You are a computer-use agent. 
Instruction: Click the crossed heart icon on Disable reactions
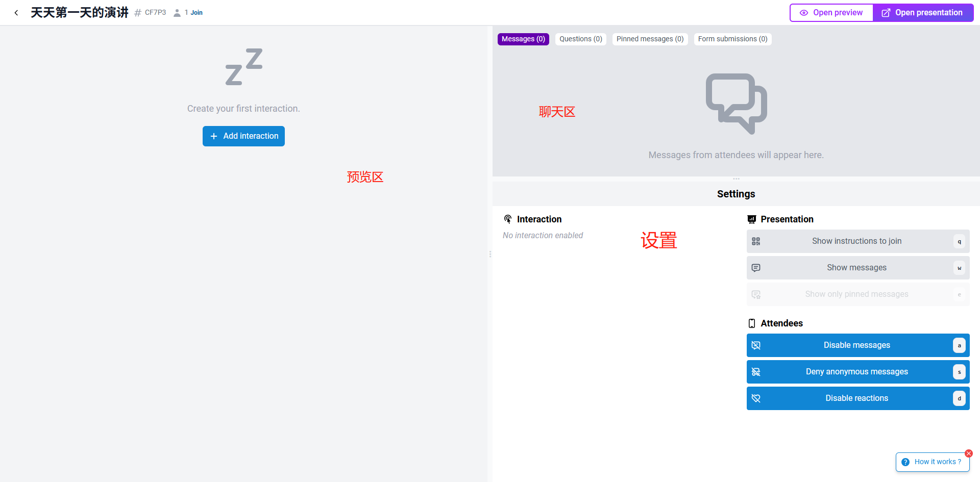coord(756,398)
